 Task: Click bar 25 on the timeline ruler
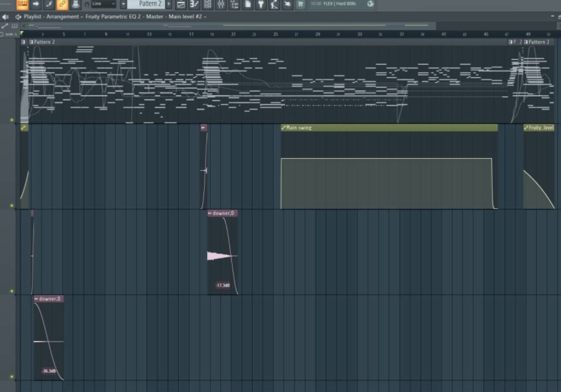276,34
